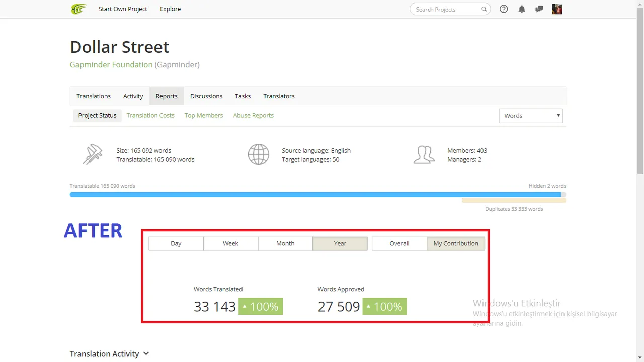The image size is (644, 362).
Task: Click the project size tools icon
Action: click(x=92, y=155)
